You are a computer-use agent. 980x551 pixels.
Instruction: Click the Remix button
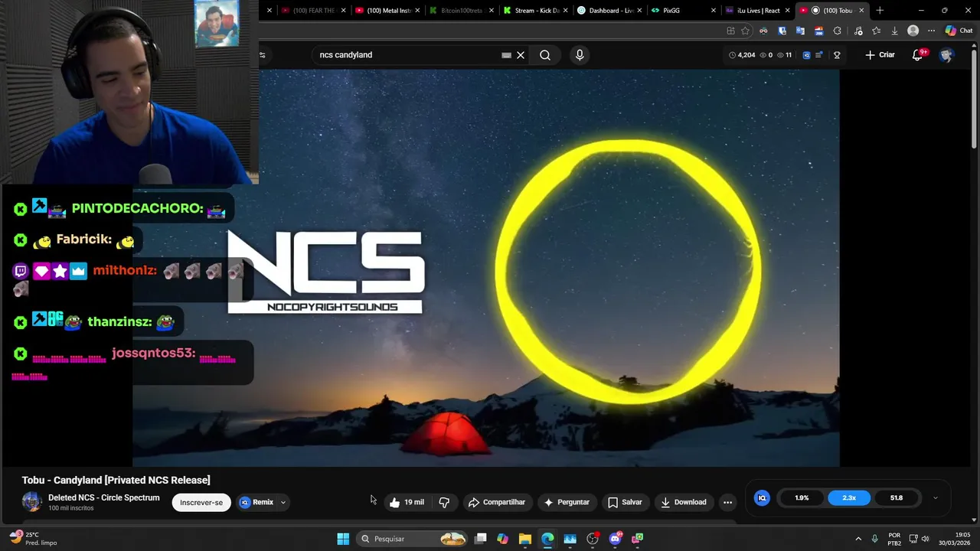tap(256, 503)
